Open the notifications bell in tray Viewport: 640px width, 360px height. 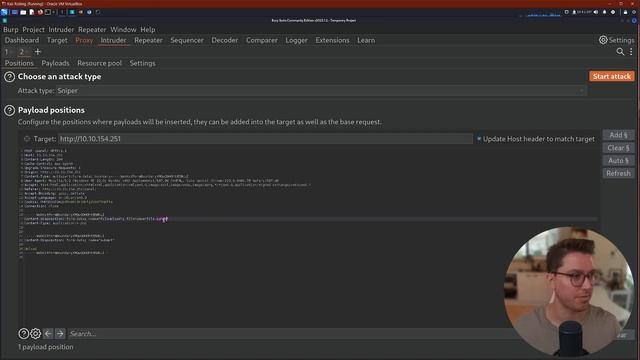(604, 12)
